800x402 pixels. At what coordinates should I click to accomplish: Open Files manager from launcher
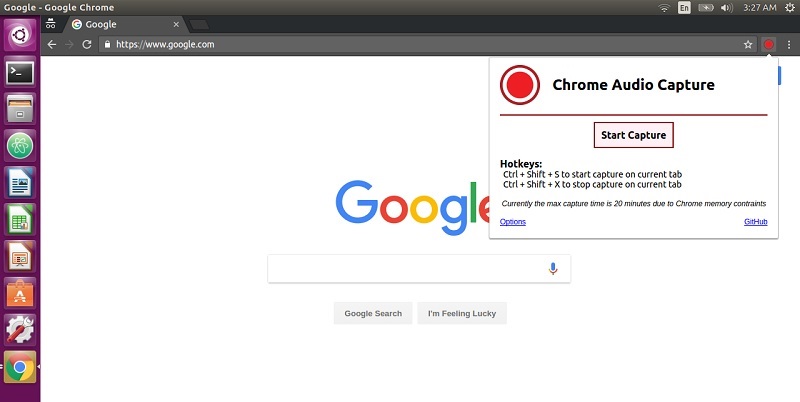20,109
